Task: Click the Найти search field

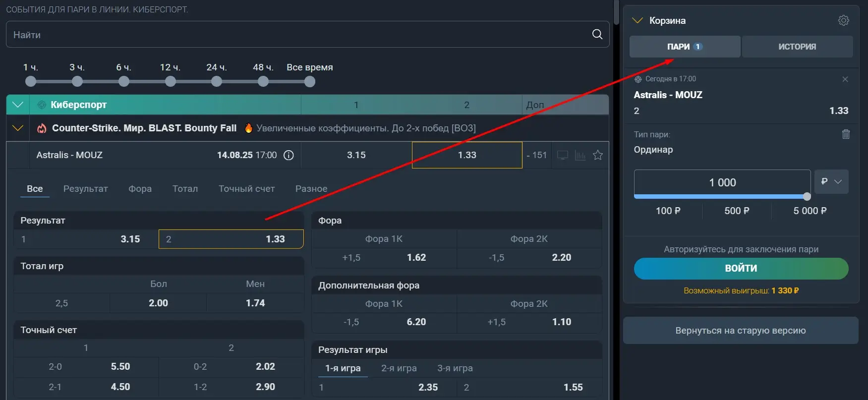Action: click(297, 35)
